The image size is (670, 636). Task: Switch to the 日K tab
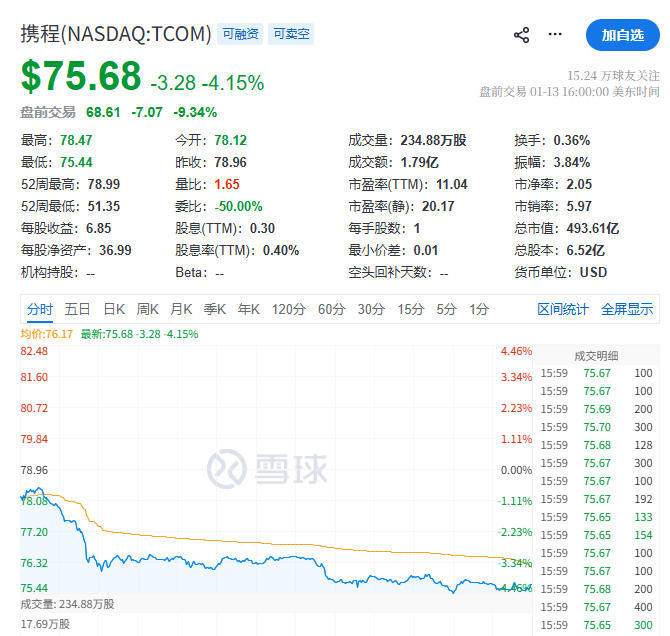click(114, 309)
